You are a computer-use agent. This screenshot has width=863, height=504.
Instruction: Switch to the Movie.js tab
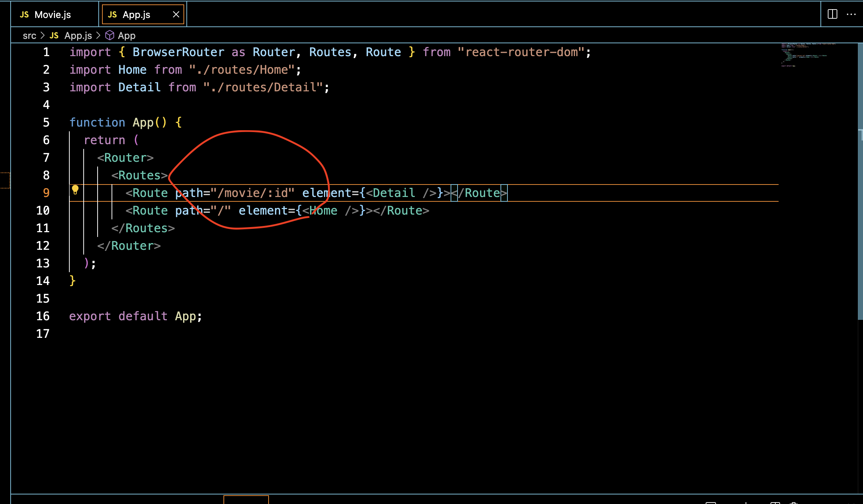(53, 15)
